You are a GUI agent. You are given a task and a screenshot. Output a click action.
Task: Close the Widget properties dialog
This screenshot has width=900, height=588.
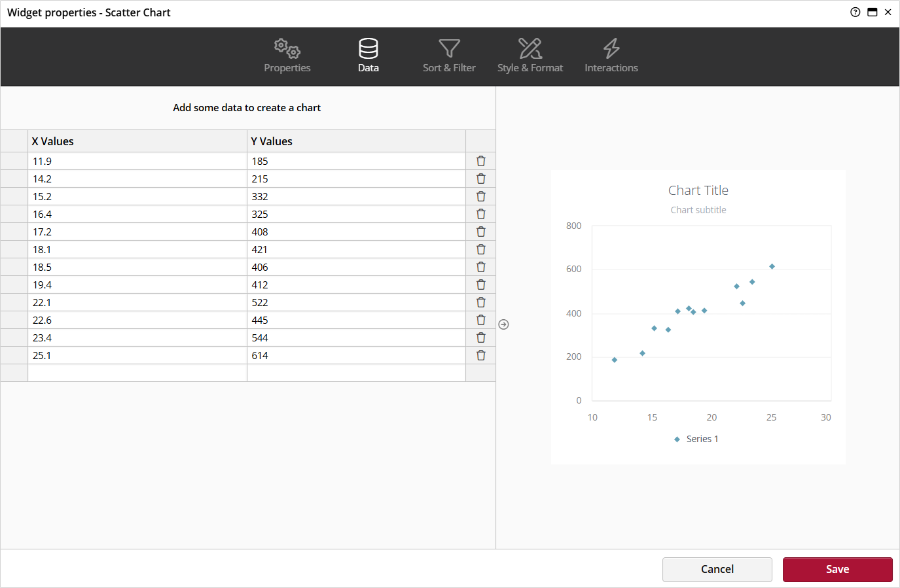tap(888, 12)
